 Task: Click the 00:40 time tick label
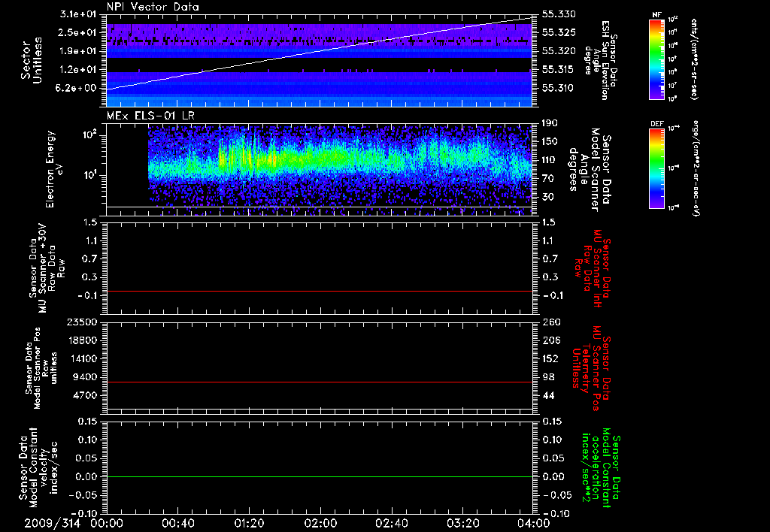pos(177,523)
